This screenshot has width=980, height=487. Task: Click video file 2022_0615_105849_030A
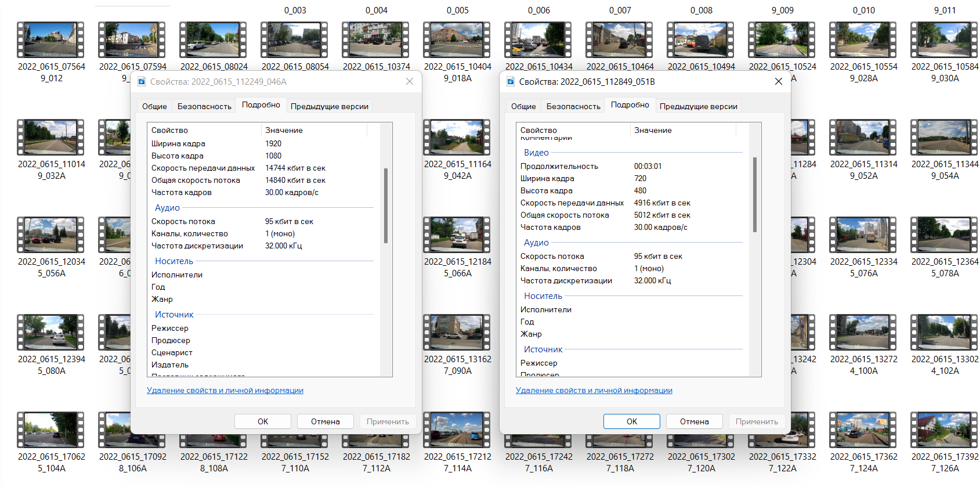pos(944,40)
